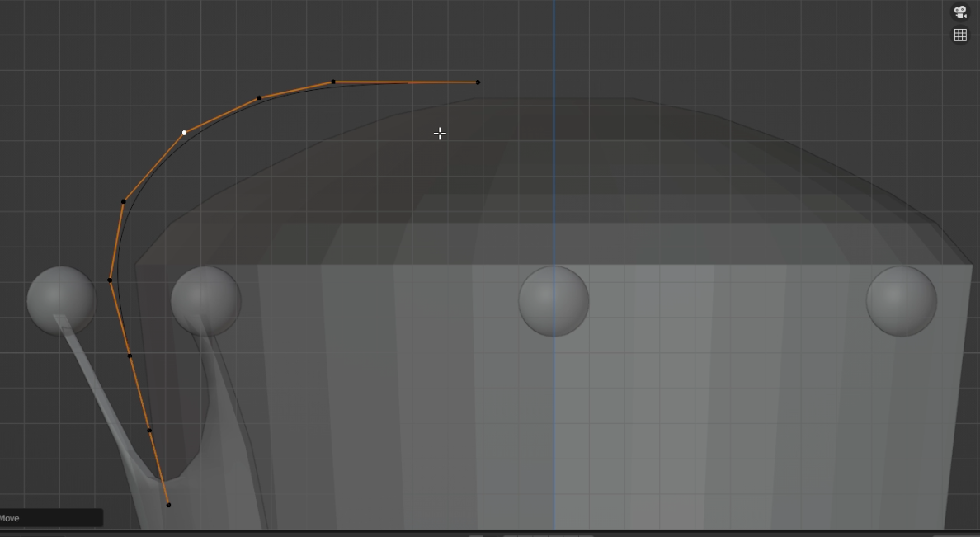Toggle the camera view icon
Screen dimensions: 980x537
[x=961, y=12]
